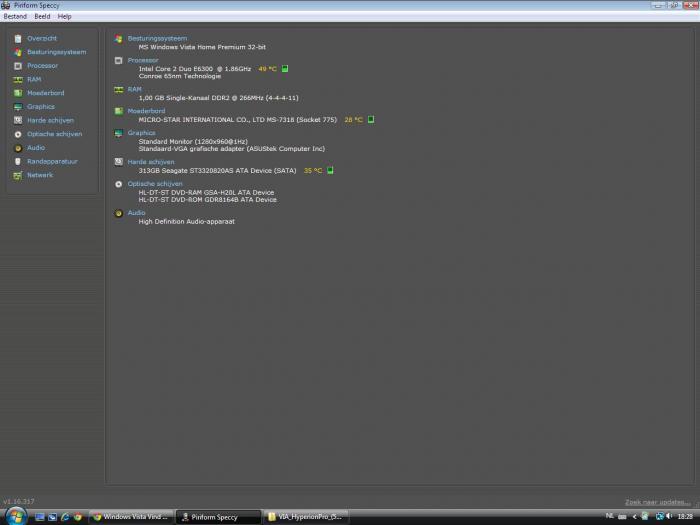Viewport: 700px width, 525px height.
Task: Click the board icon beside sidebar Moederbord
Action: [x=18, y=93]
